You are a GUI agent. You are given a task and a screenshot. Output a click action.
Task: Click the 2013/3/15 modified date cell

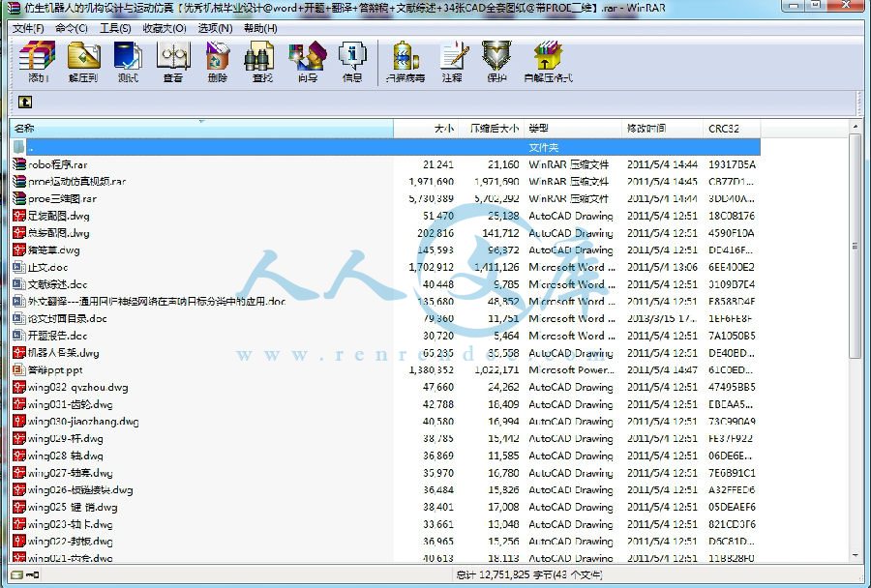click(x=662, y=318)
